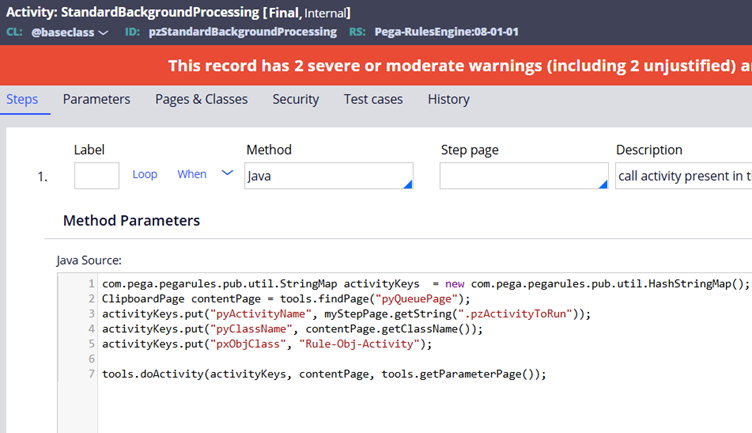Collapse step 1 using the blue chevron
Image resolution: width=752 pixels, height=433 pixels.
(x=227, y=173)
